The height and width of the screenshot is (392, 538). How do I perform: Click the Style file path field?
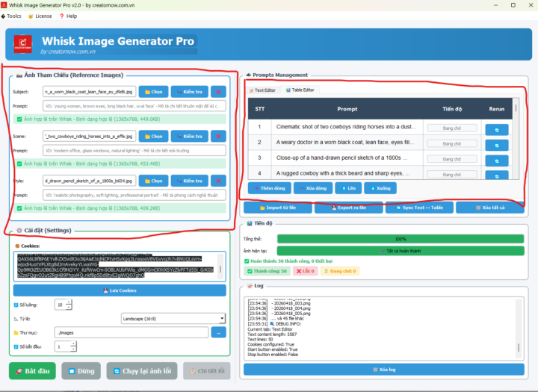click(89, 181)
